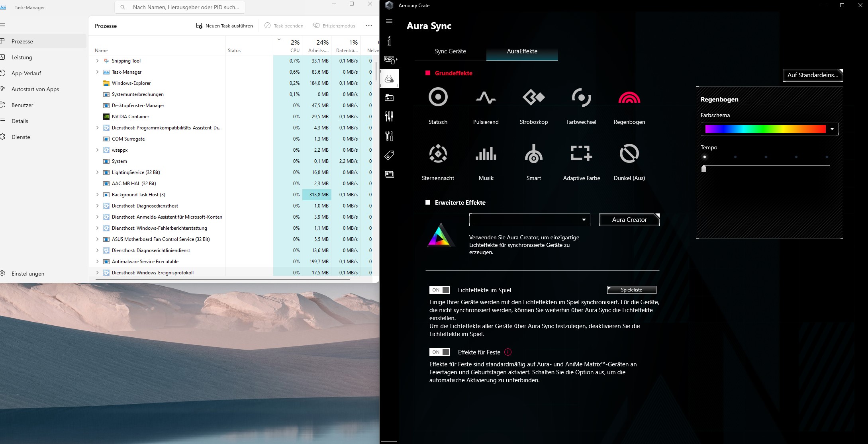Open the Spieleliste button

631,290
